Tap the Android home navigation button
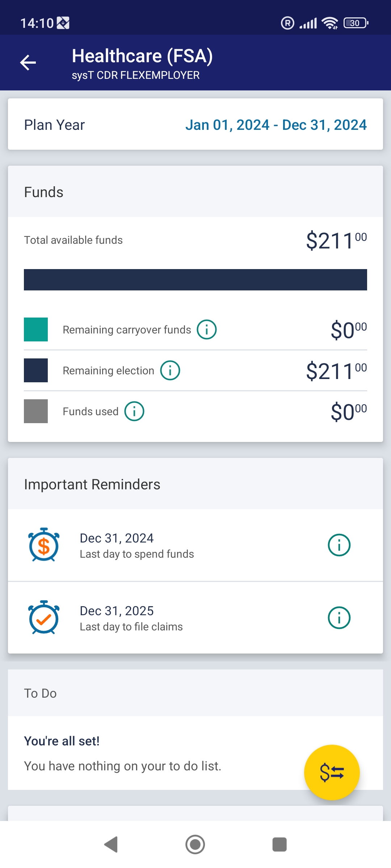Image resolution: width=391 pixels, height=868 pixels. click(195, 844)
